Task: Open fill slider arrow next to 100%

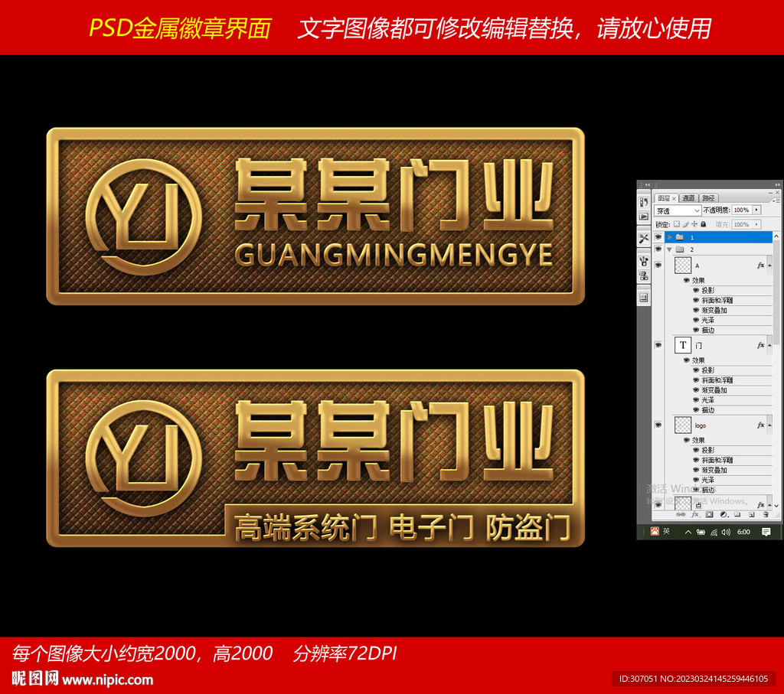Action: (x=756, y=224)
